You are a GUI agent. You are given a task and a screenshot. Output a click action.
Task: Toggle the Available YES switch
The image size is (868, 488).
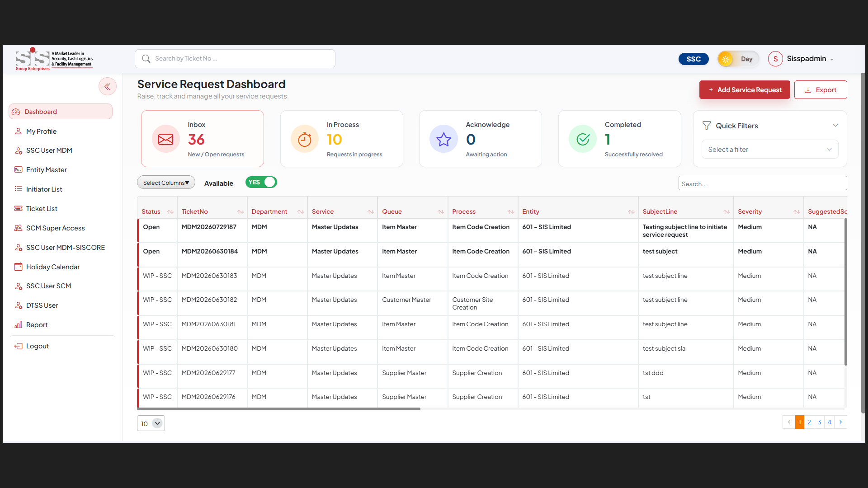[x=261, y=182]
